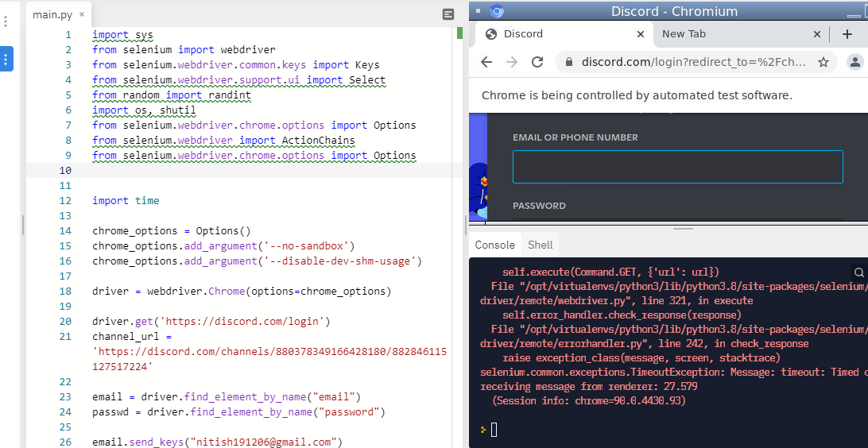The height and width of the screenshot is (448, 868).
Task: Click the horizontal divider handle above Console
Action: point(684,228)
